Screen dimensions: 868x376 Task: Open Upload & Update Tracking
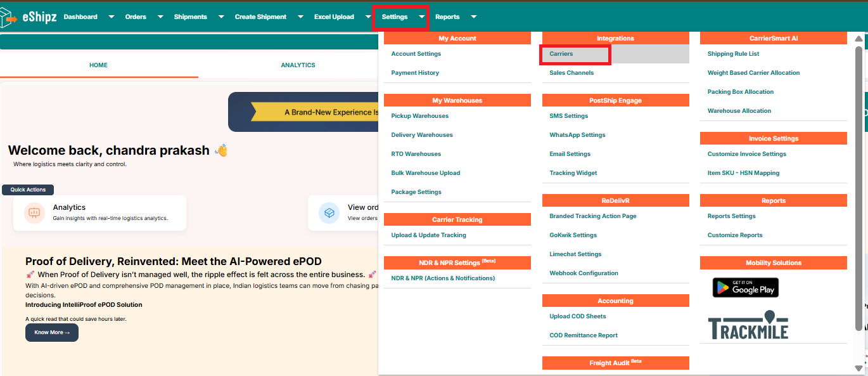coord(429,235)
